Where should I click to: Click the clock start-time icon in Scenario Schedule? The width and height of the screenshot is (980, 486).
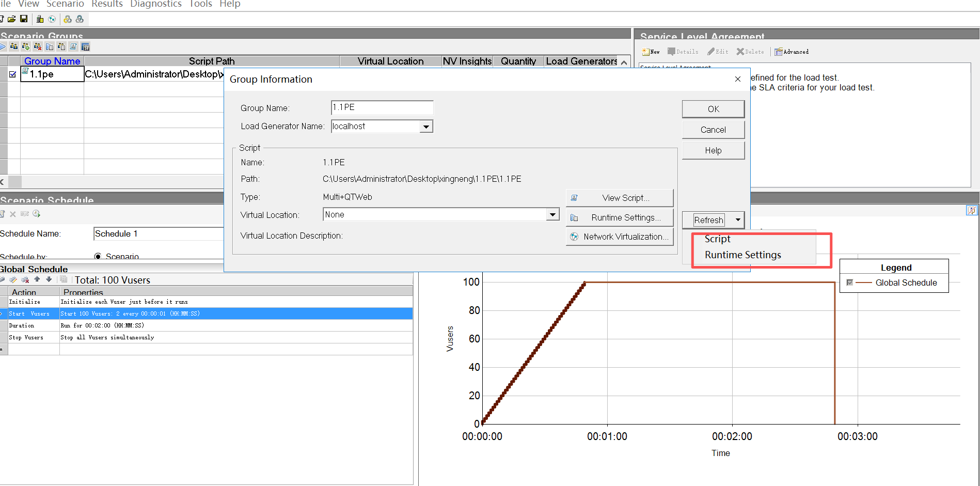(x=36, y=214)
